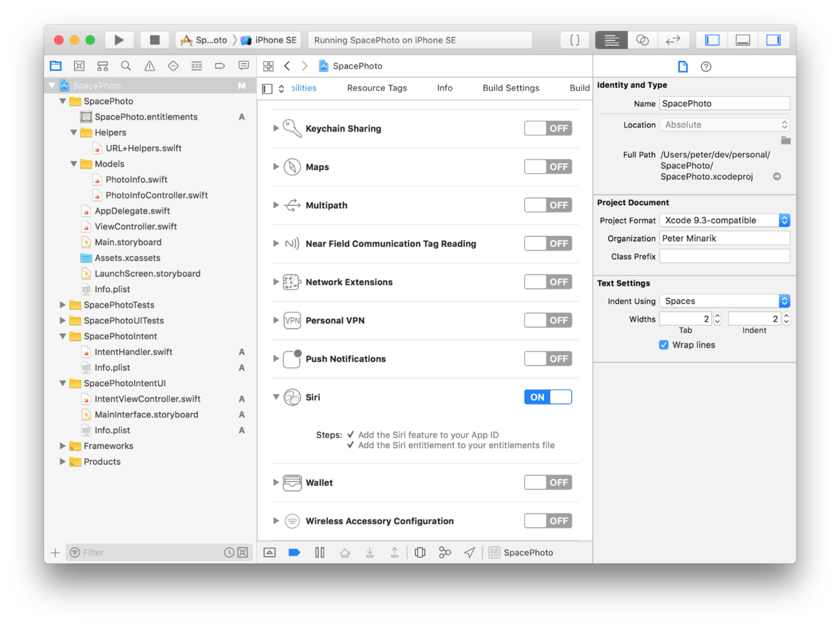Switch to the Assistant editor
The height and width of the screenshot is (626, 840).
click(x=642, y=40)
